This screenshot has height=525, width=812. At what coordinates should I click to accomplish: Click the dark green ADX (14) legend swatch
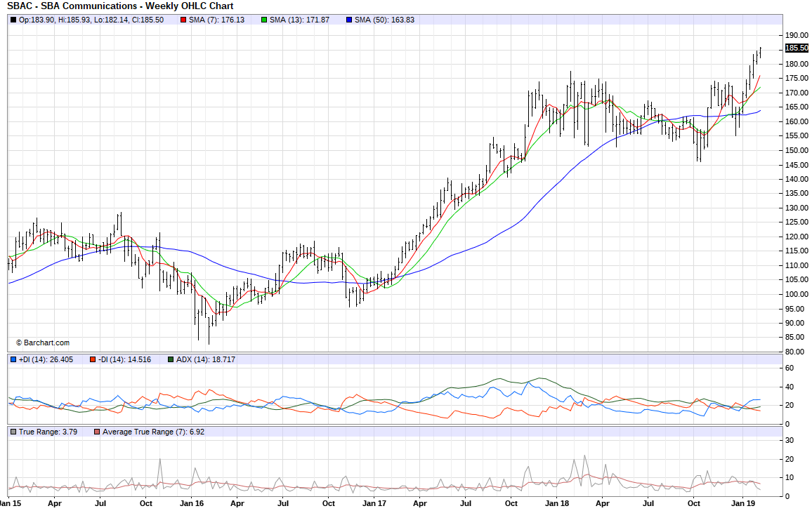click(x=171, y=359)
